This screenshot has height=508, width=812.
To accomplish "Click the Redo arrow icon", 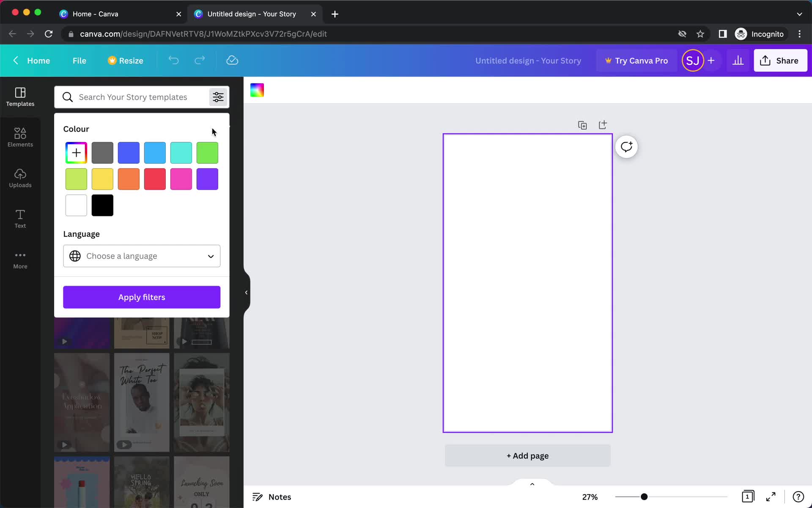I will [199, 60].
